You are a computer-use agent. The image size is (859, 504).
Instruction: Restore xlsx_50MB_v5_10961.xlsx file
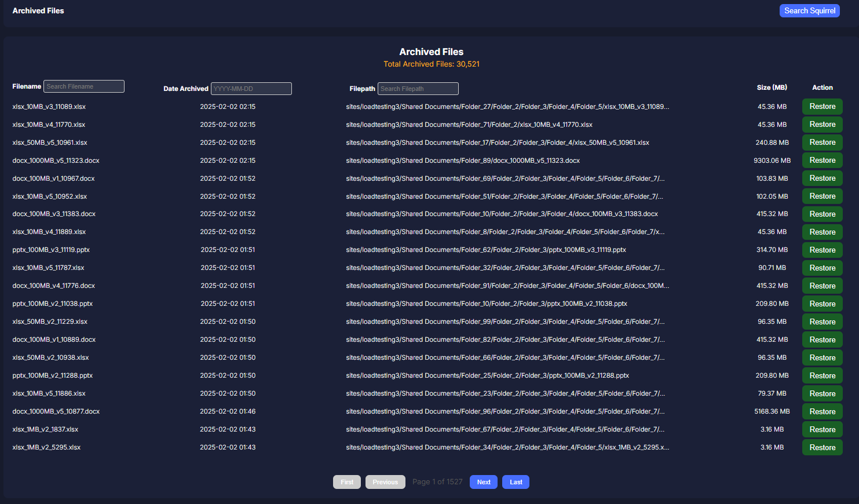822,143
